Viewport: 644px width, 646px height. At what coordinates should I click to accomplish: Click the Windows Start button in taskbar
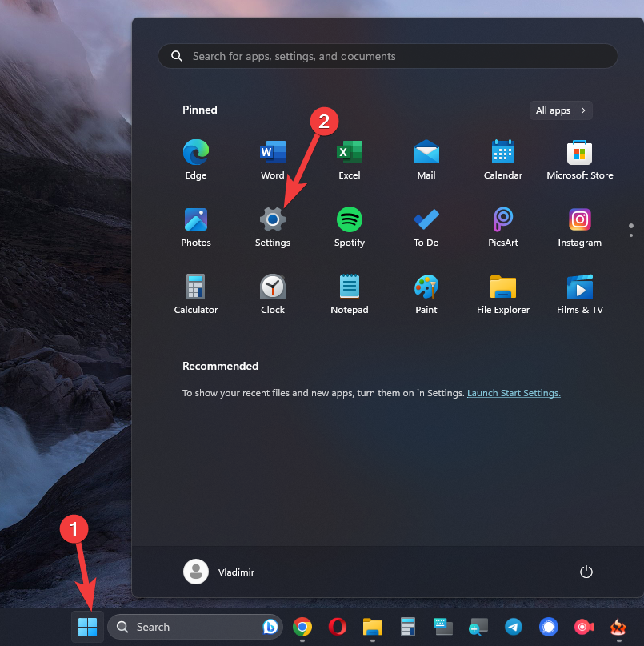pyautogui.click(x=88, y=627)
